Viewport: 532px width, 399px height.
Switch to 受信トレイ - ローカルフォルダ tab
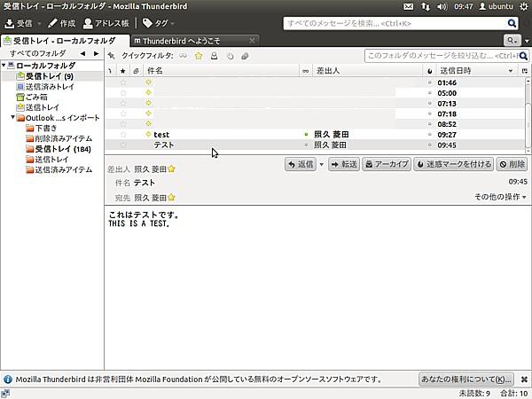click(65, 41)
